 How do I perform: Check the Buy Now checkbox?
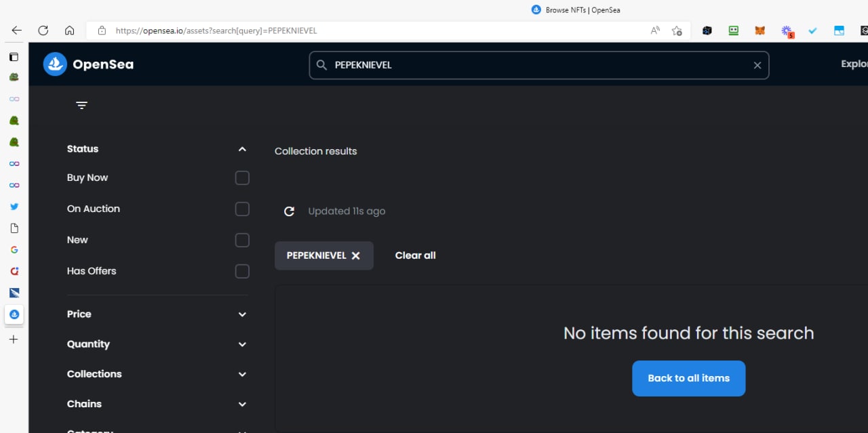[242, 178]
